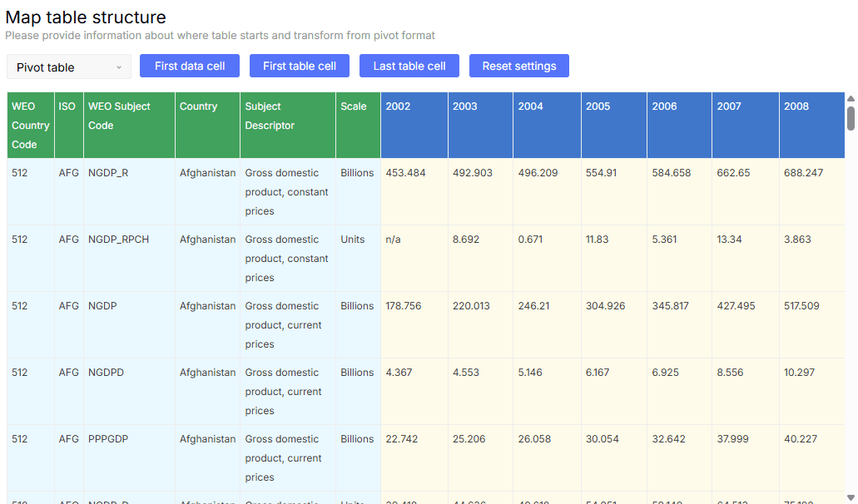
Task: Select the 2007 year column header
Action: [x=746, y=126]
